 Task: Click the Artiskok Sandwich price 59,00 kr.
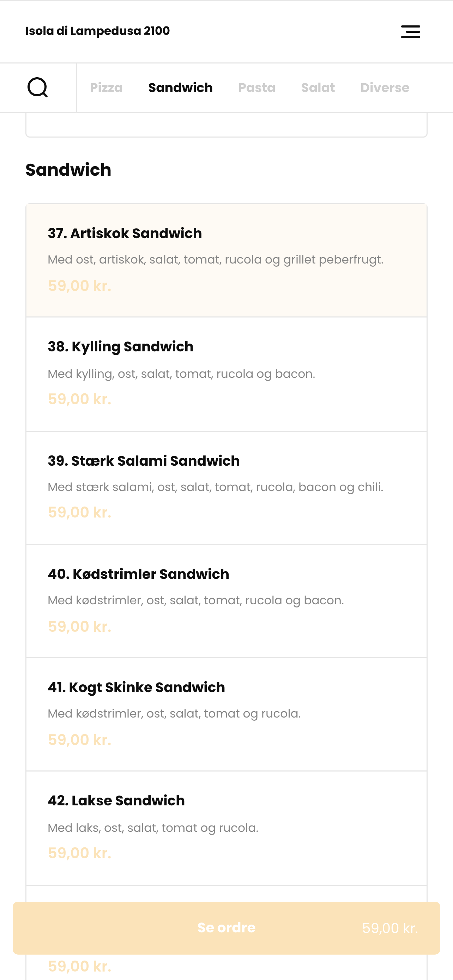click(79, 286)
